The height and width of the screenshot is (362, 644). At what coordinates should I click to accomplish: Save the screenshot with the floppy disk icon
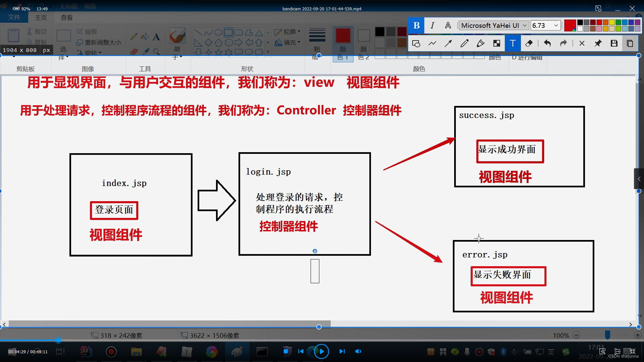614,43
